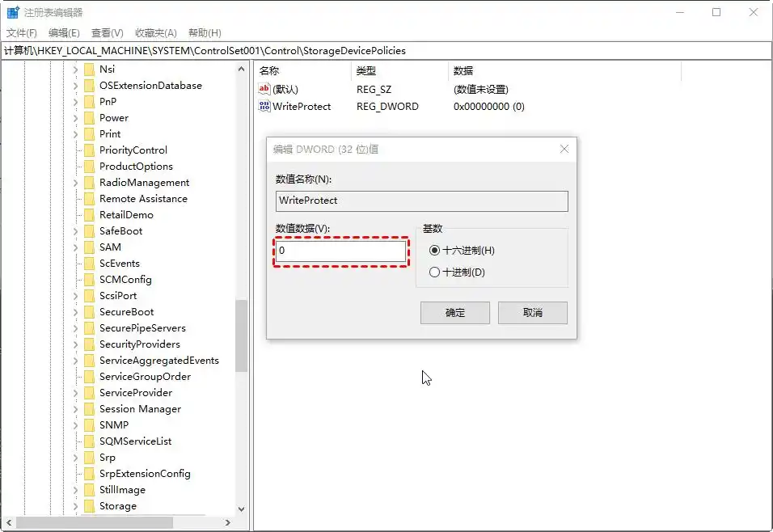This screenshot has height=532, width=773.
Task: Click the folder icon for SNMP
Action: click(89, 424)
